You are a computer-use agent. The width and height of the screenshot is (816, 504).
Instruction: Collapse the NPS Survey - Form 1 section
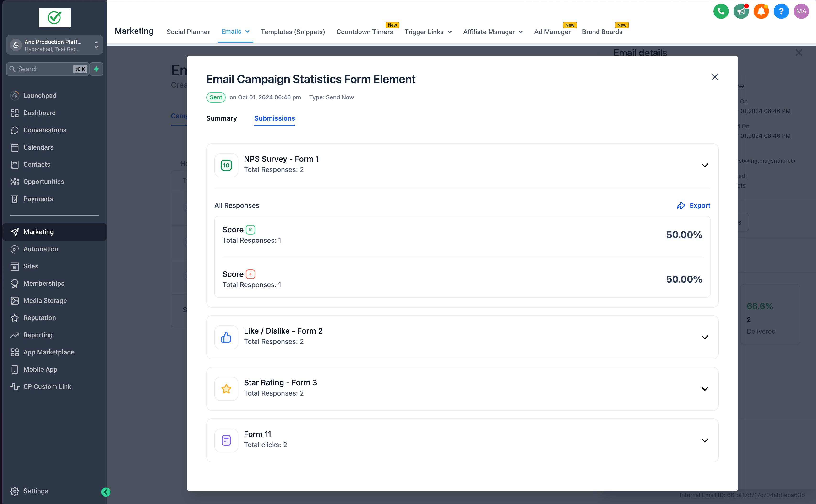coord(704,165)
